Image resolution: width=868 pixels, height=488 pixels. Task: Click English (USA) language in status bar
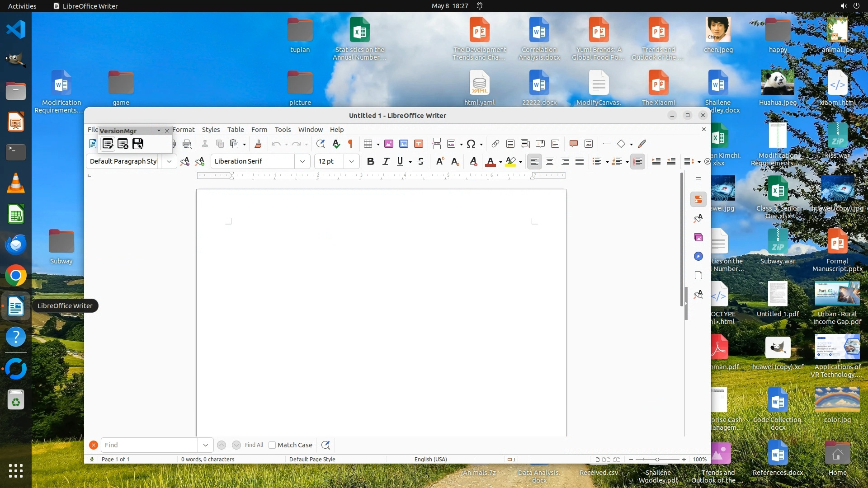(x=430, y=459)
